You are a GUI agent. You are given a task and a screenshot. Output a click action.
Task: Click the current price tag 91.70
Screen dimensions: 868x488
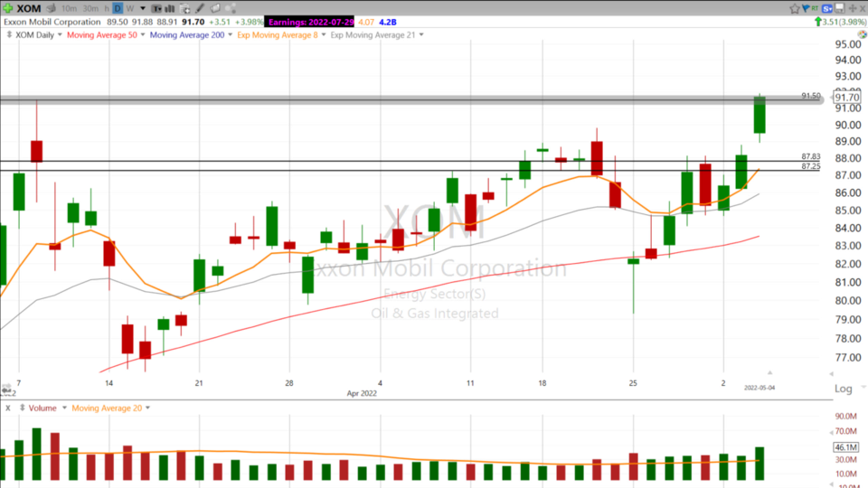point(847,98)
